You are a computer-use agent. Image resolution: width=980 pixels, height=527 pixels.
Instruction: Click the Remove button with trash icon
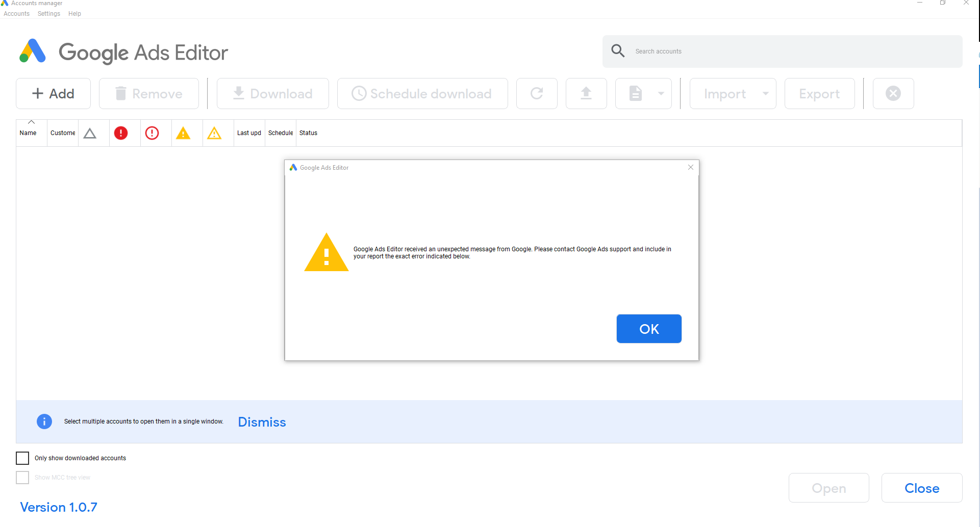coord(149,94)
